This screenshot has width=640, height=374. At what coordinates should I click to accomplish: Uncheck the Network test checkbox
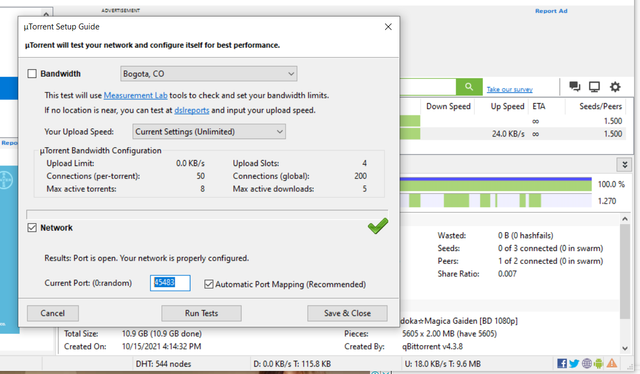32,227
